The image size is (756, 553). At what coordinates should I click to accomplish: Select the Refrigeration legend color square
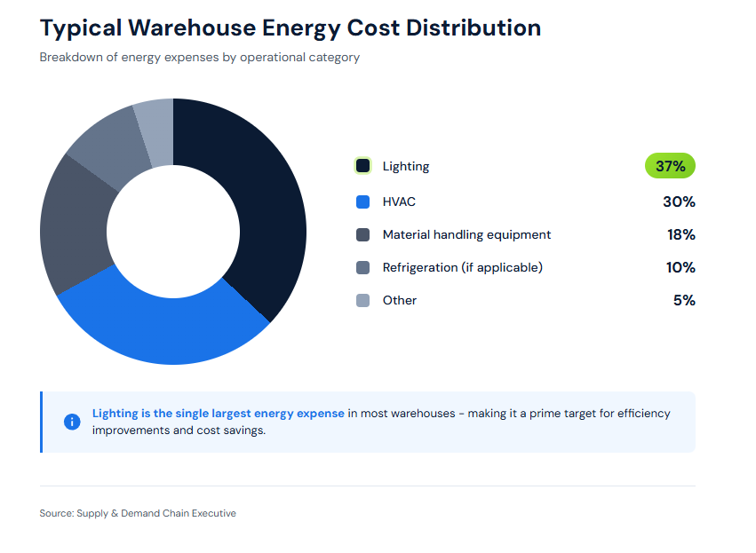(x=362, y=267)
